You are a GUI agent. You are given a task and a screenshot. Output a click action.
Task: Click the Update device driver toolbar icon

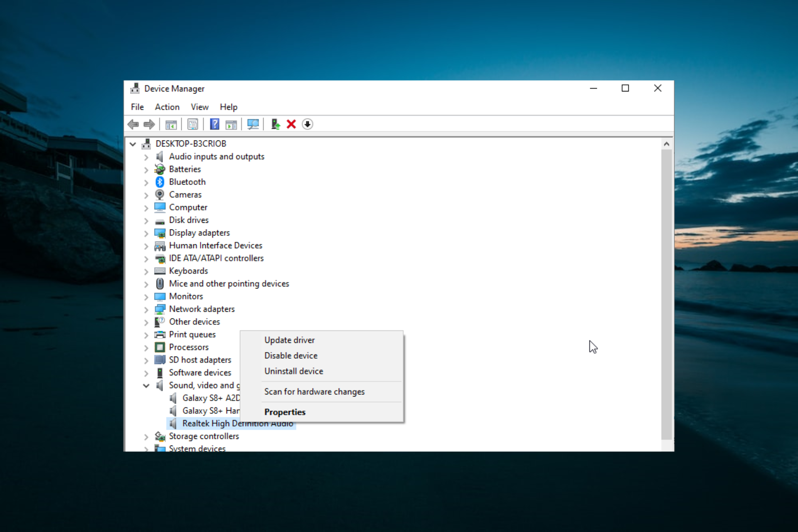point(275,124)
